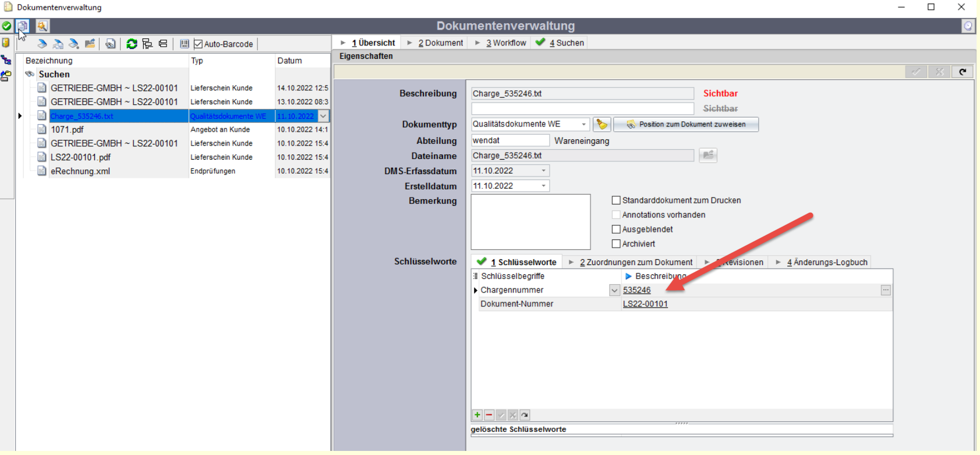The width and height of the screenshot is (980, 455).
Task: Click the import from folder icon in toolbar
Action: point(90,44)
